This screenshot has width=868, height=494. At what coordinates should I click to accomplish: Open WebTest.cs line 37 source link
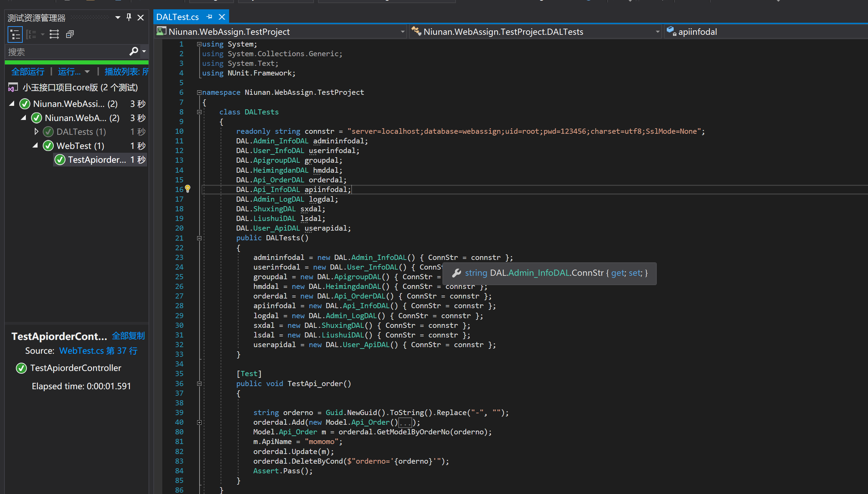click(98, 351)
